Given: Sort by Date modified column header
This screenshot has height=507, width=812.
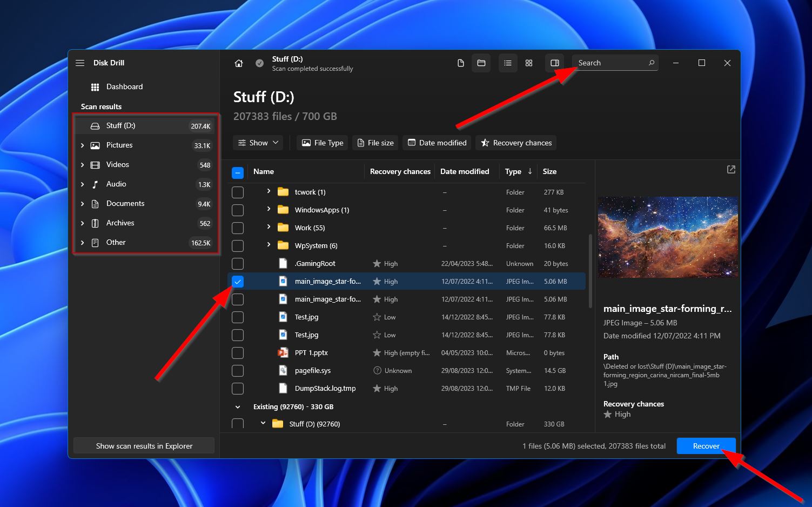Looking at the screenshot, I should (465, 171).
